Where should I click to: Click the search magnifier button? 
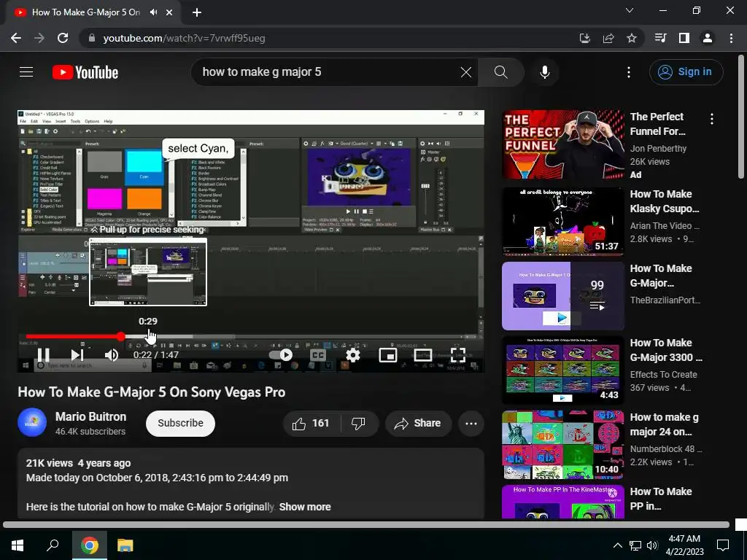pyautogui.click(x=500, y=72)
